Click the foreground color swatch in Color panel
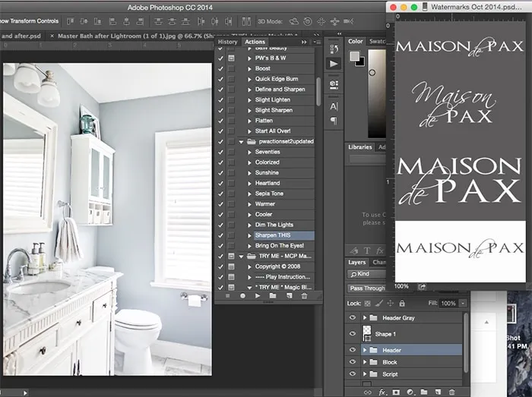Viewport: 532px width, 397px height. (x=354, y=57)
